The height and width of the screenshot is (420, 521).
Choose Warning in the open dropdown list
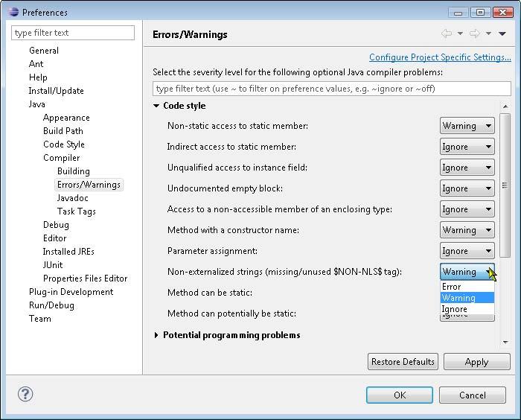pos(467,298)
